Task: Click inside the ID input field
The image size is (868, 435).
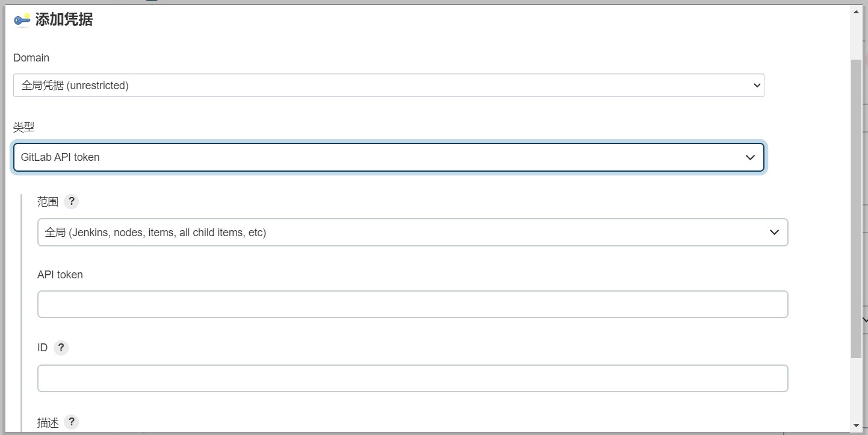Action: coord(412,378)
